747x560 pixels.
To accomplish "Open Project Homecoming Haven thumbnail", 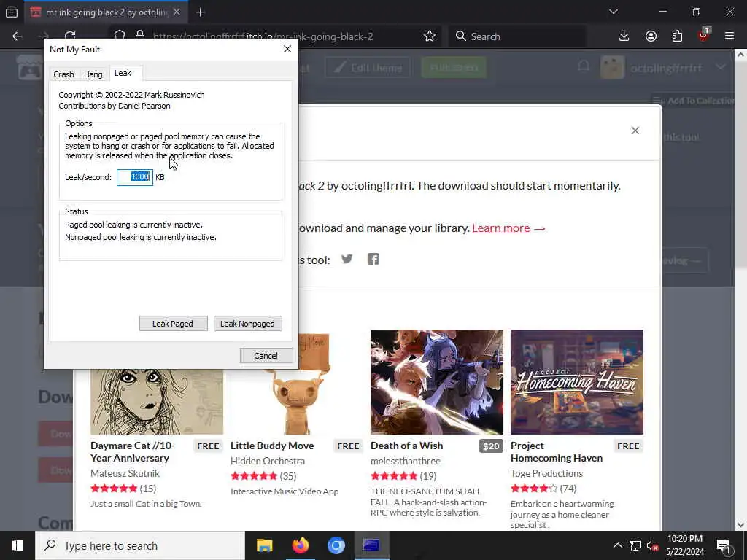I will [x=576, y=382].
